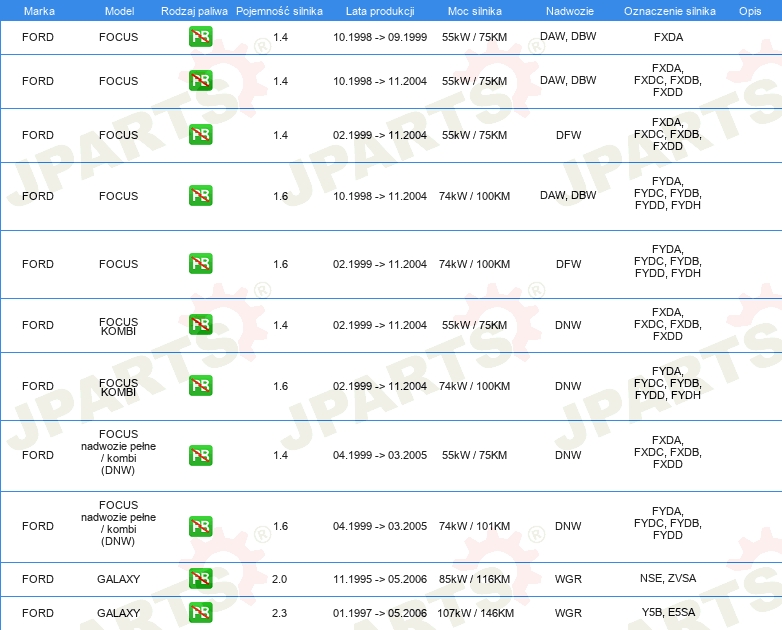Screen dimensions: 782x630
Task: Click engine code Y5B, E5SA
Action: pos(668,612)
